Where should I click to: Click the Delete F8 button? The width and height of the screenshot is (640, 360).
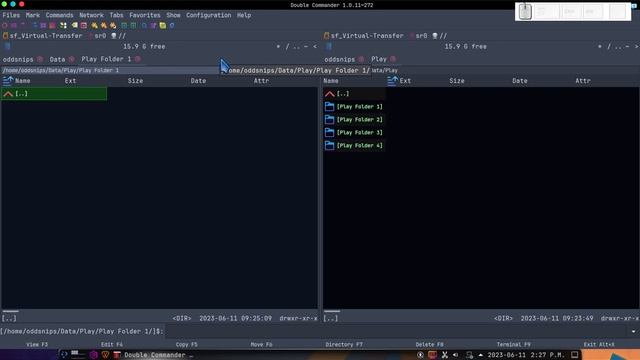coord(429,344)
